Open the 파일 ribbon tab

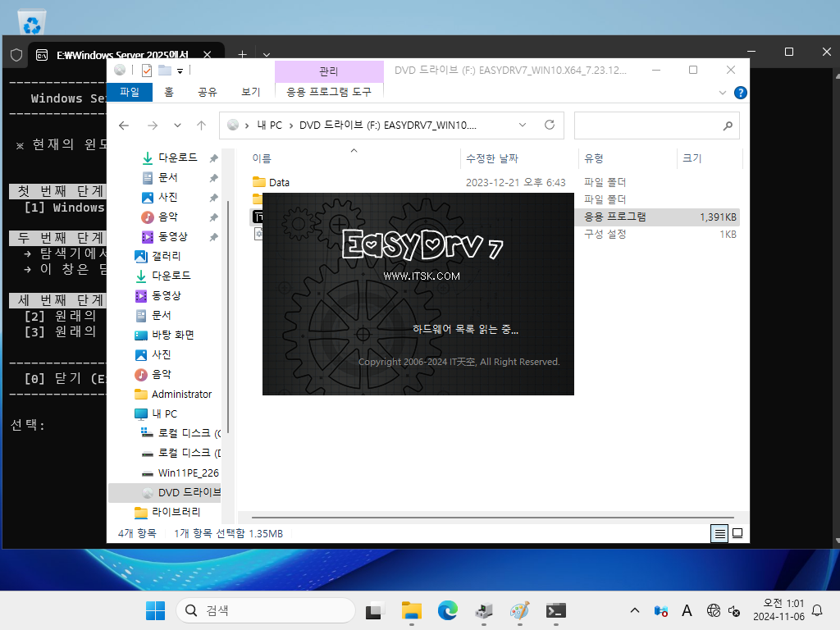coord(130,92)
